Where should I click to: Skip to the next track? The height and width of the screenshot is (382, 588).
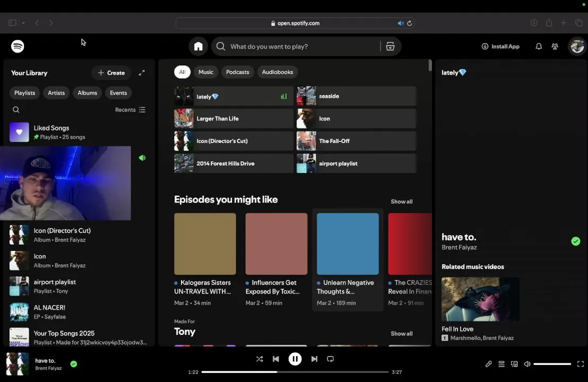click(314, 359)
